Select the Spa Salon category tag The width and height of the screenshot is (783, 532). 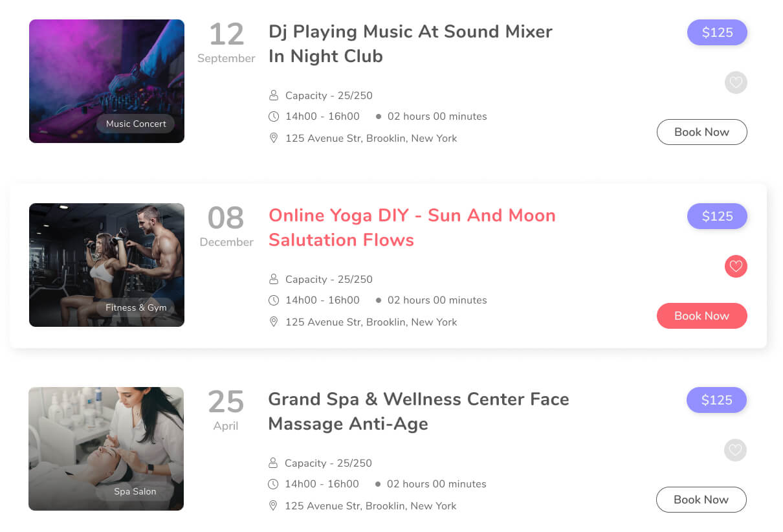135,491
